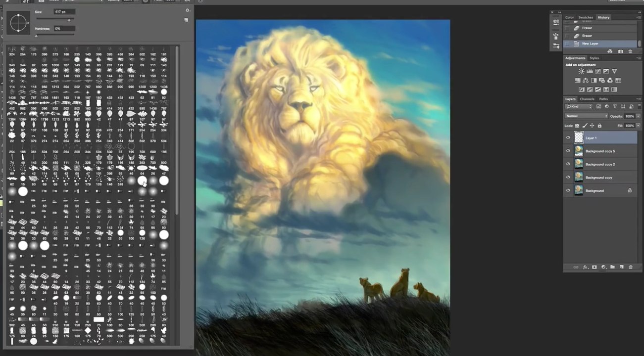Viewport: 644px width, 356px height.
Task: Open the layer Opacity slider arrow
Action: pos(638,116)
